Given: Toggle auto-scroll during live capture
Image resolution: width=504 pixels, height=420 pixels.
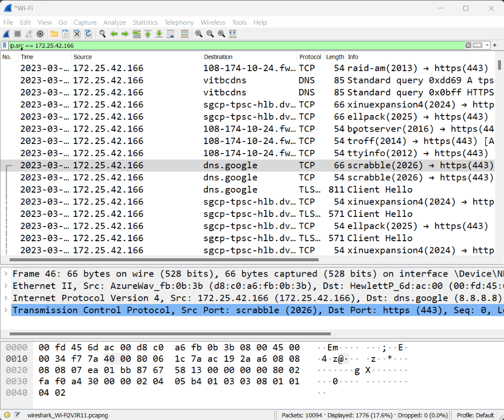Looking at the screenshot, I should click(170, 33).
